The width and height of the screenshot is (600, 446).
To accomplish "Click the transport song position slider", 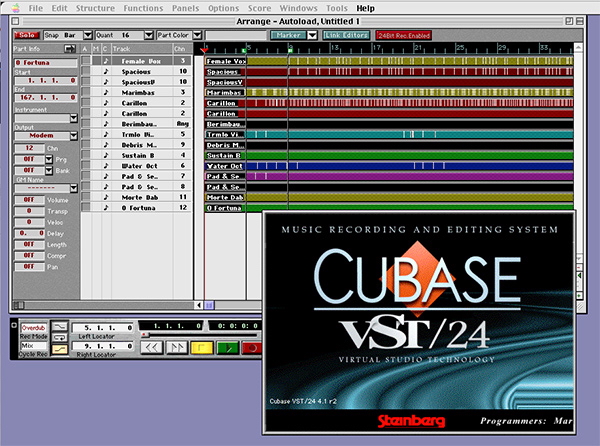I will pyautogui.click(x=145, y=335).
